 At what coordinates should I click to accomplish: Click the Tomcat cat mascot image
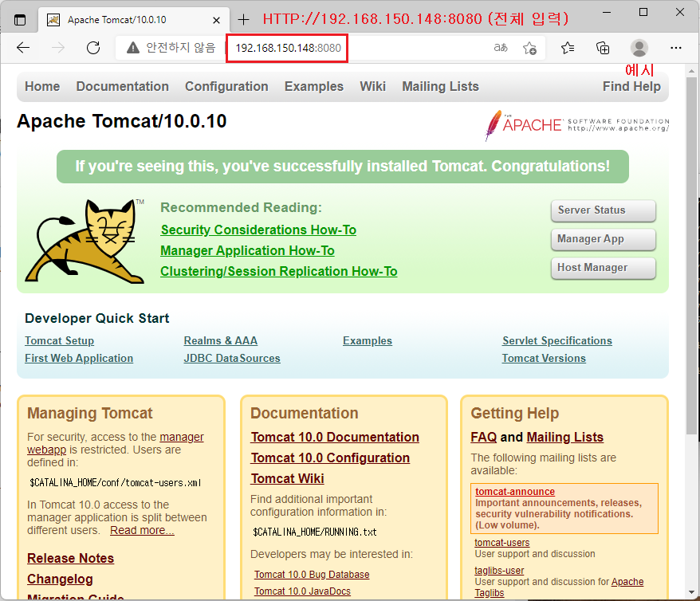tap(85, 241)
